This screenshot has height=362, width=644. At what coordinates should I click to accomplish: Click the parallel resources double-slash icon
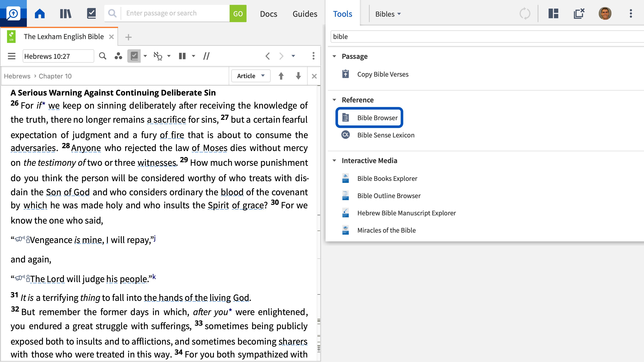[206, 56]
